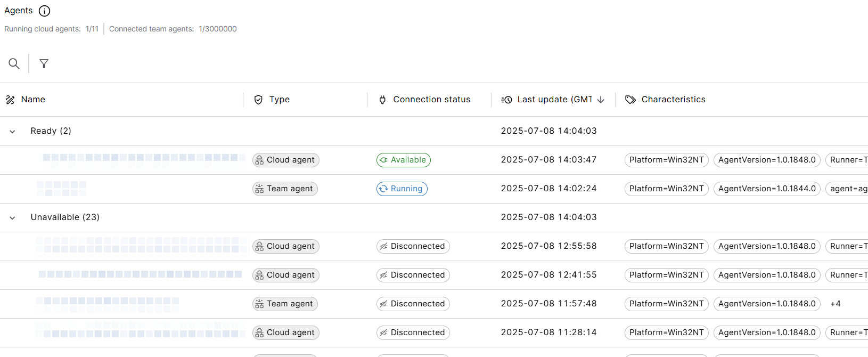Click the Agents info icon
Screen dimensions: 868x357
(45, 11)
